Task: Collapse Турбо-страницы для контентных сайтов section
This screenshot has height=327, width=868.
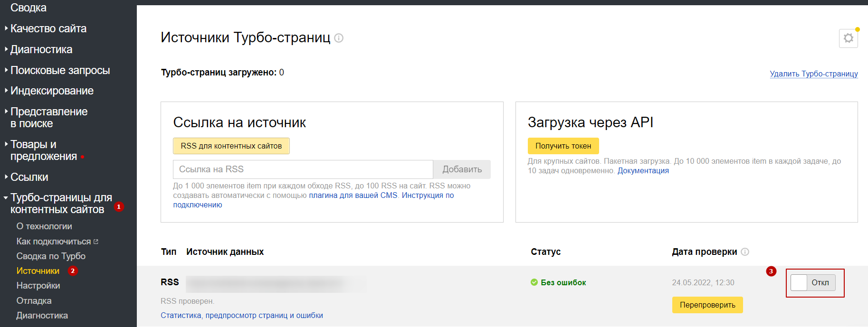Action: pyautogui.click(x=61, y=203)
